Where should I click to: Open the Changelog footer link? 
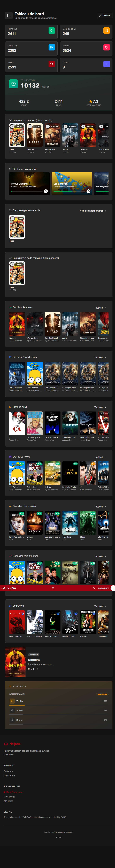pyautogui.click(x=9, y=796)
